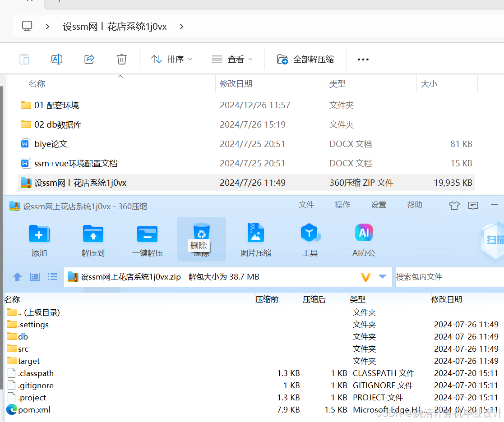The image size is (504, 422).
Task: Click the trash Delete icon in Explorer toolbar
Action: coord(122,59)
